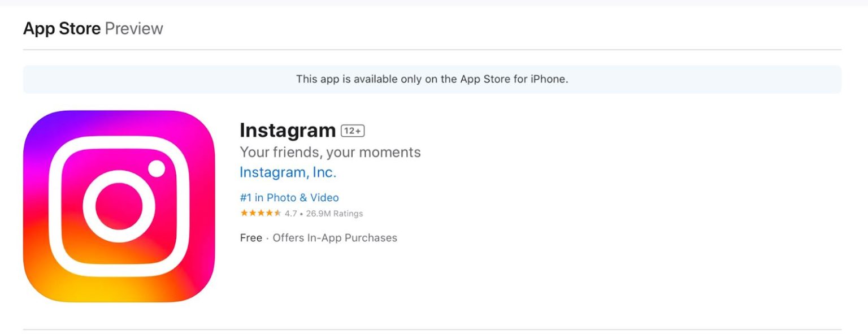Screen dimensions: 868x334
Task: Click the 4.7 average rating number
Action: [291, 214]
